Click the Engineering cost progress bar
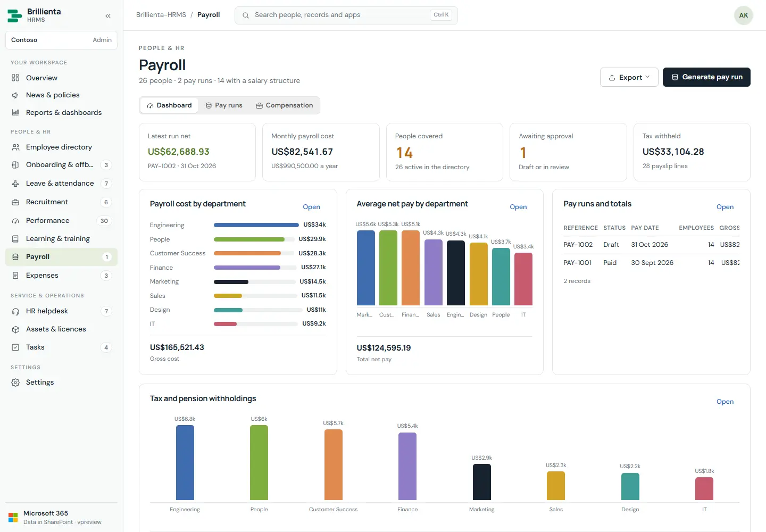This screenshot has width=766, height=532. tap(256, 225)
